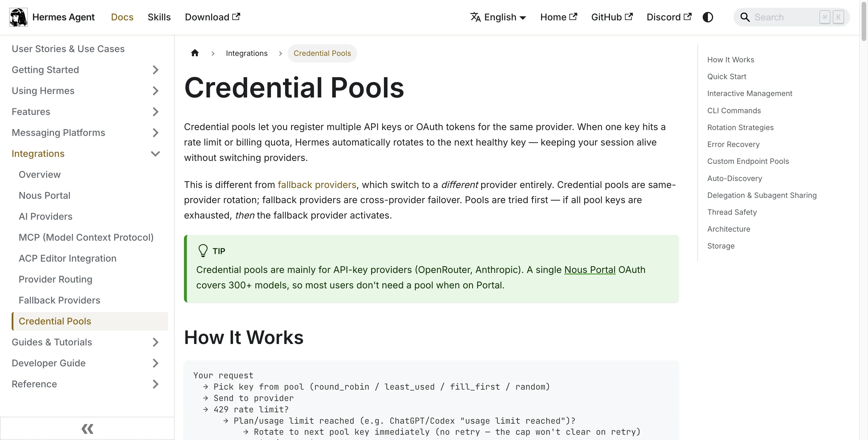Open the GitHub nav link
This screenshot has height=440, width=868.
(x=612, y=17)
